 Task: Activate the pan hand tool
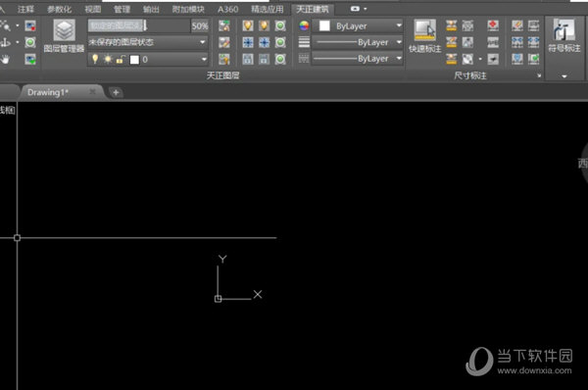point(5,59)
